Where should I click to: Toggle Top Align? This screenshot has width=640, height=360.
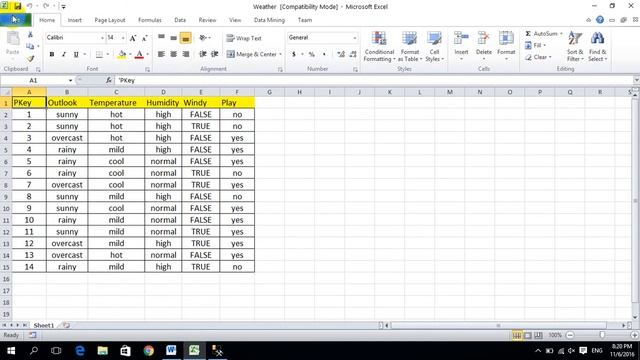click(x=162, y=38)
